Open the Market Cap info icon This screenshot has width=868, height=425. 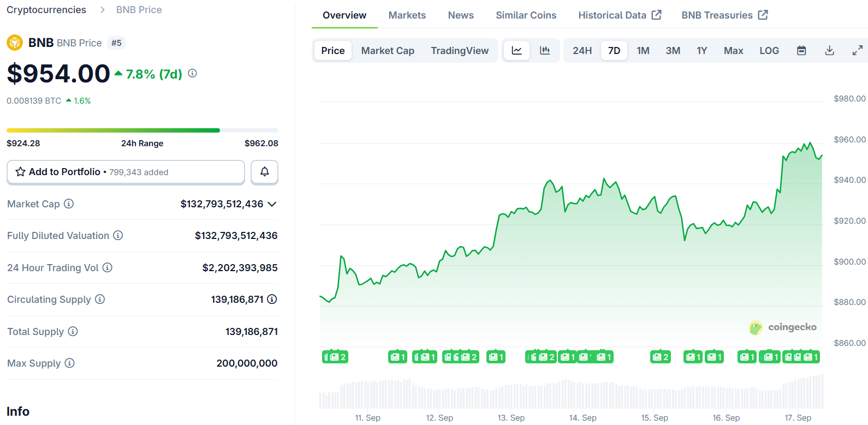click(x=69, y=203)
